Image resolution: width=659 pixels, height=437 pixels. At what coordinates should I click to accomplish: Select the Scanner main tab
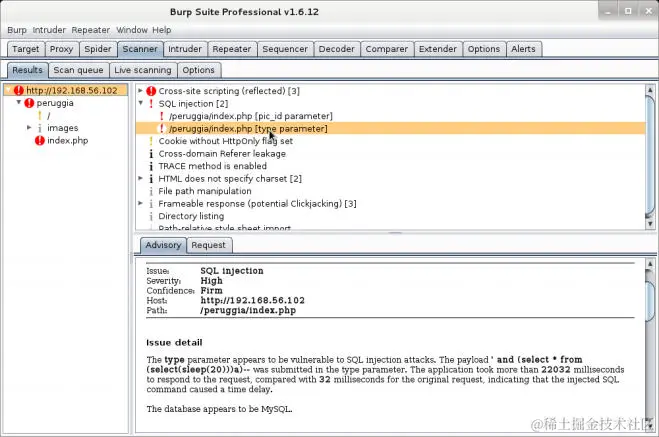pyautogui.click(x=140, y=49)
